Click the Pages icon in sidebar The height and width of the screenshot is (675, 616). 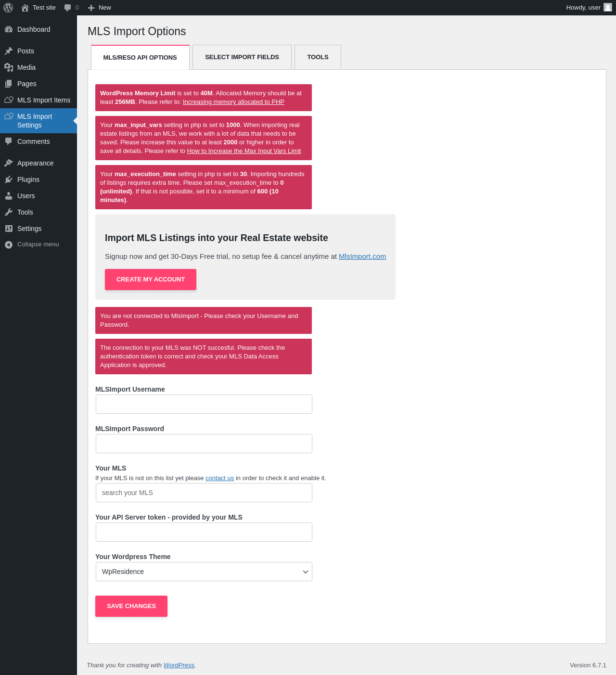(9, 84)
